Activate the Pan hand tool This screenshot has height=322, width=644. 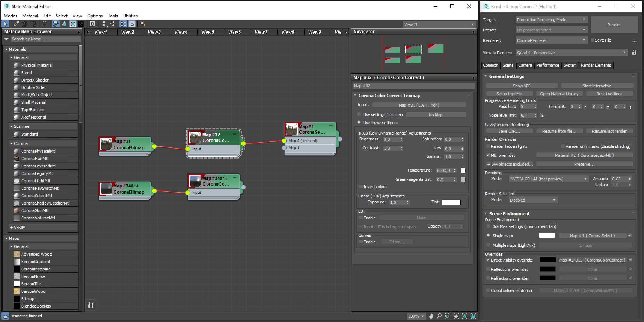[431, 316]
